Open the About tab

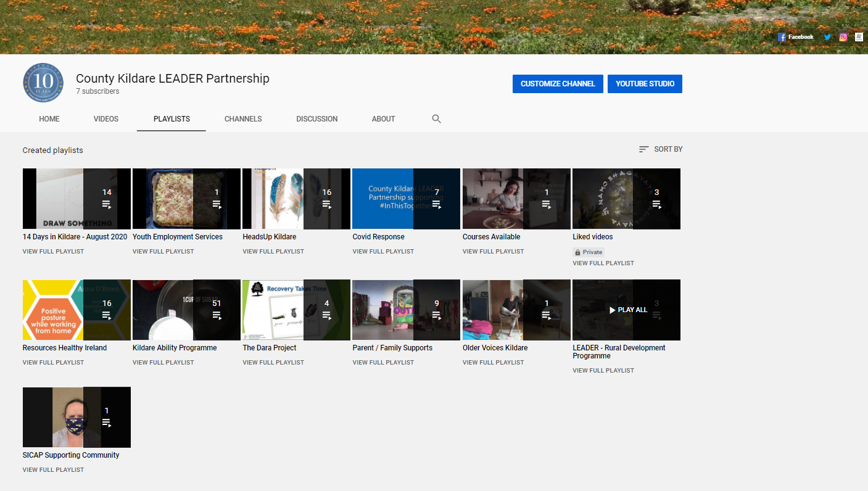click(x=383, y=119)
